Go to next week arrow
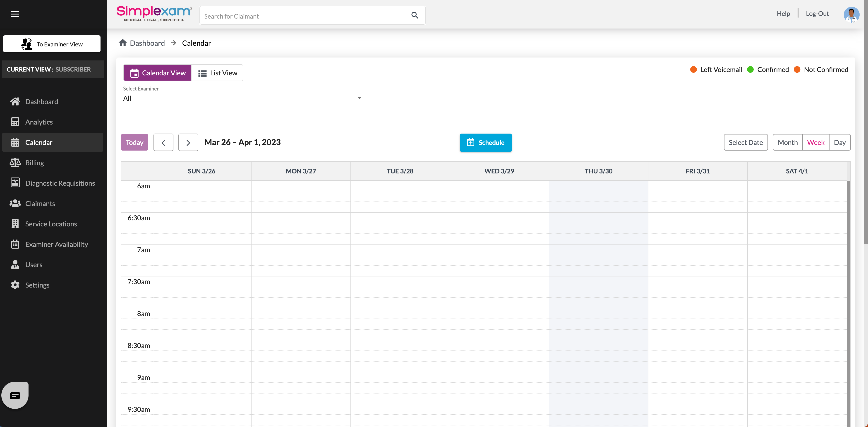 (188, 143)
